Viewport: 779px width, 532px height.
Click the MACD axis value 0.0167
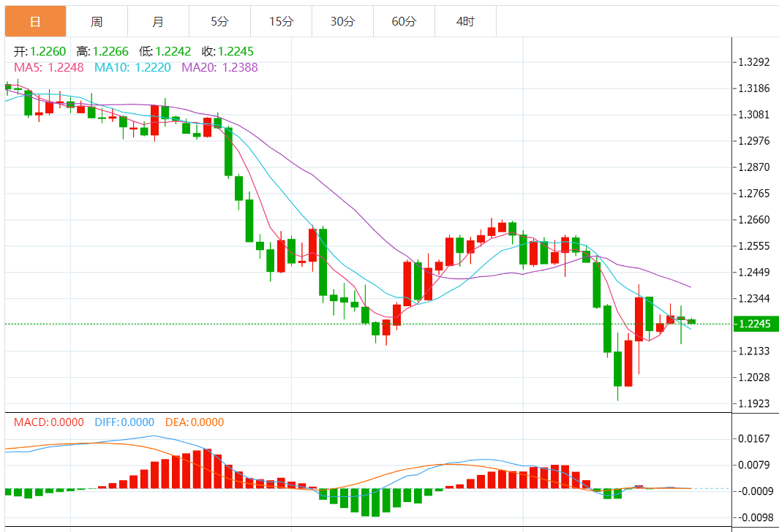(753, 438)
